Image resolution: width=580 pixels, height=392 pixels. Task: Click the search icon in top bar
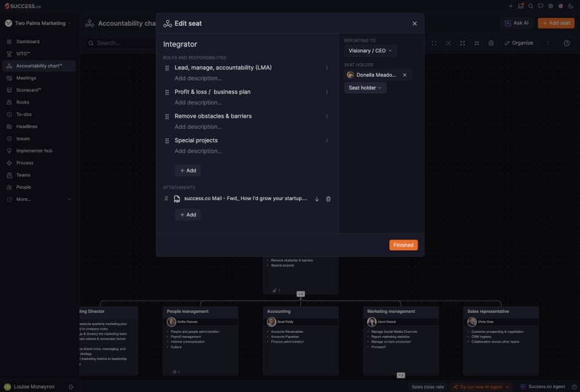pyautogui.click(x=530, y=6)
